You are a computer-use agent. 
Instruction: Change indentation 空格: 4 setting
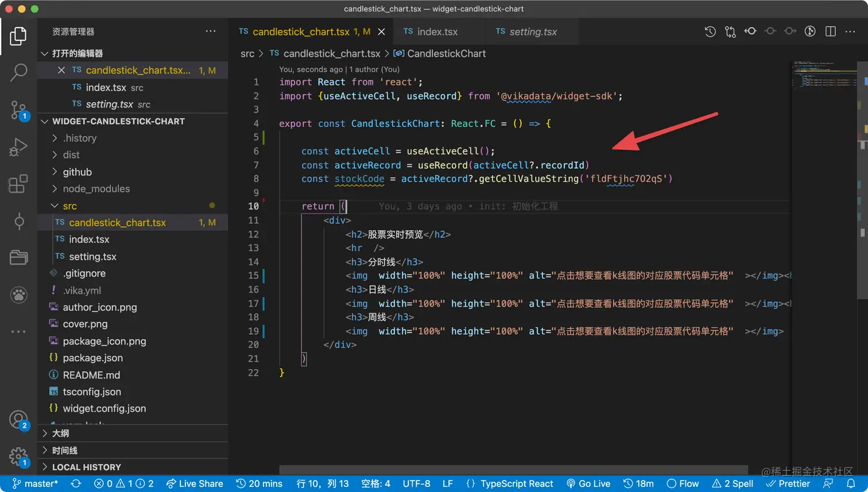pos(375,483)
